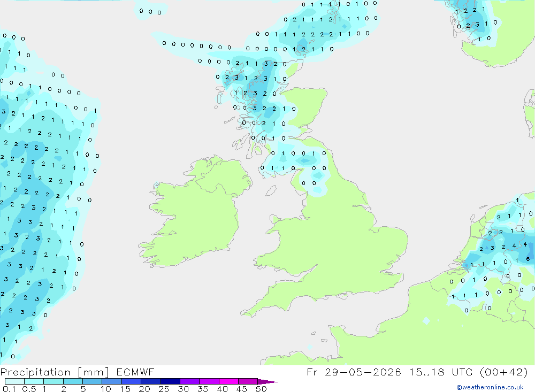Click the '6' precipitation value on the map

528,259
